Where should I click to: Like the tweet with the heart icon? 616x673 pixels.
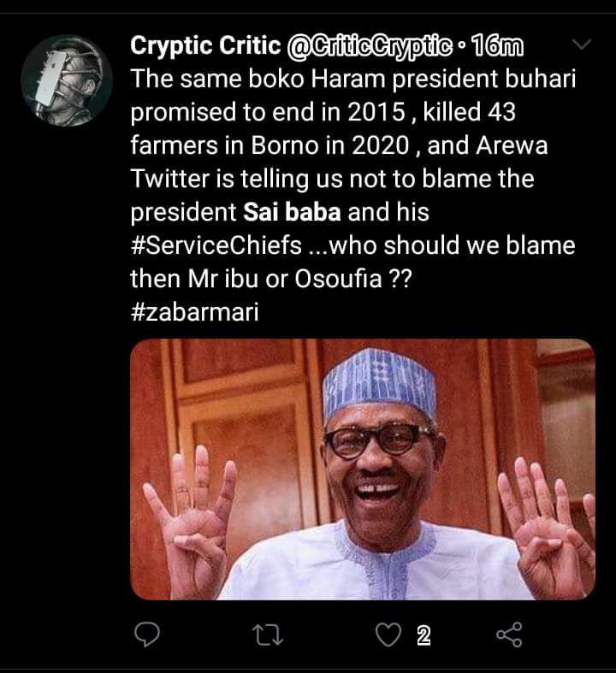coord(388,635)
